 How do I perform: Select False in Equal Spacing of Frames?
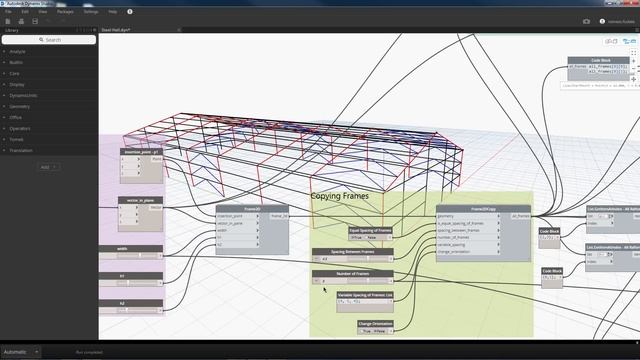pyautogui.click(x=370, y=238)
